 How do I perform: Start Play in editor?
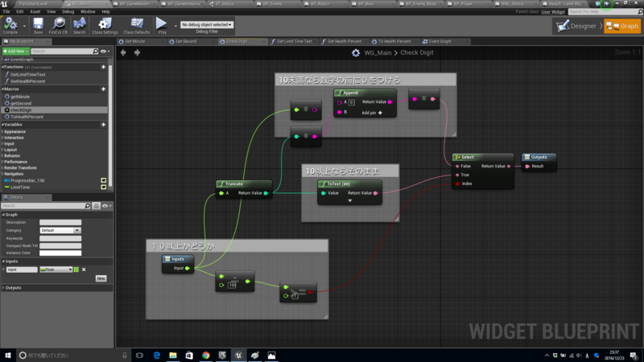point(162,26)
